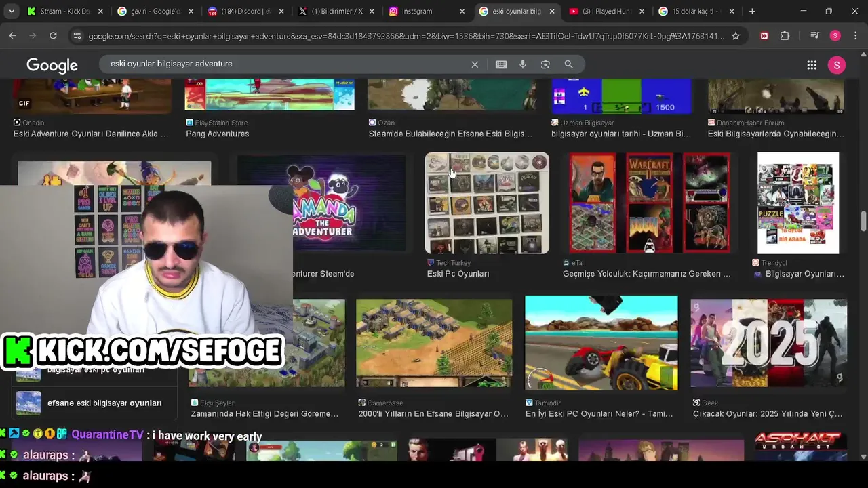Open the Google apps grid

click(812, 65)
